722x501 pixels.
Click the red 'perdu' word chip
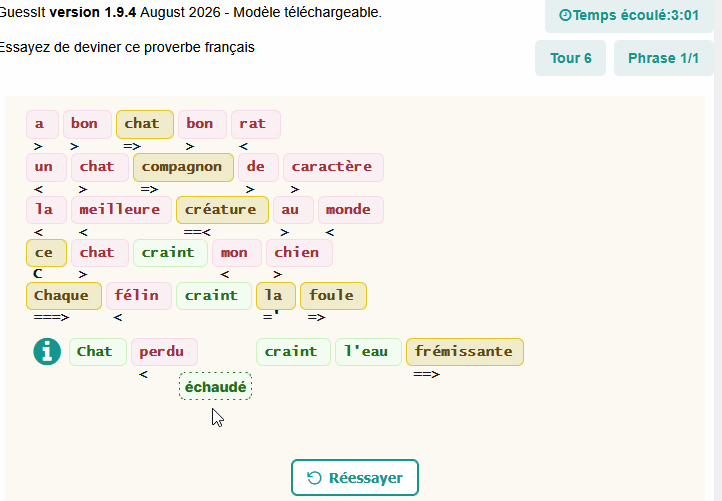(x=164, y=352)
